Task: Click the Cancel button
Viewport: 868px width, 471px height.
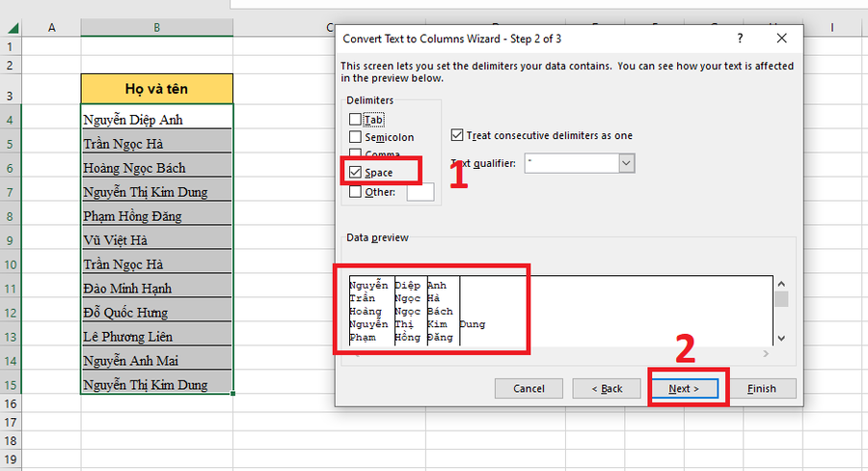Action: pos(529,388)
